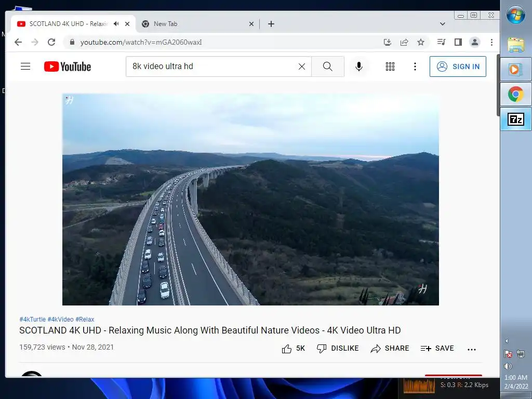
Task: Like the video with thumbs up
Action: (293, 349)
